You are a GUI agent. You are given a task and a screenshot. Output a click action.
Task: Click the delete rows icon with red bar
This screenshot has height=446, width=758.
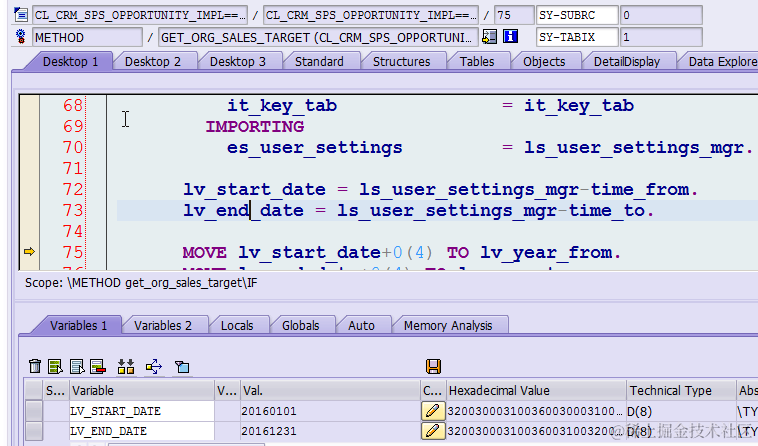(98, 366)
